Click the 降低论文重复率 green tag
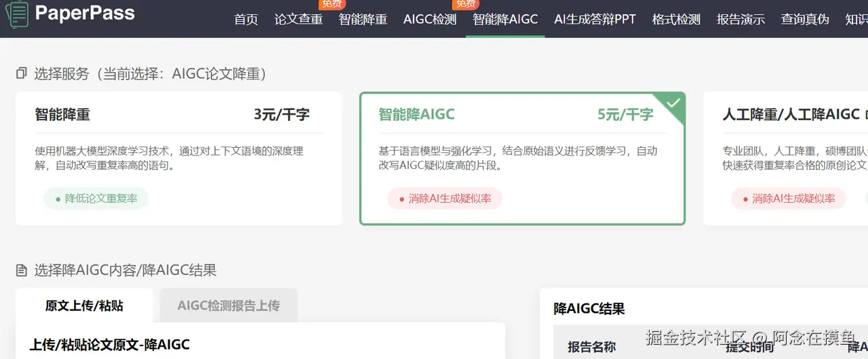 coord(96,199)
